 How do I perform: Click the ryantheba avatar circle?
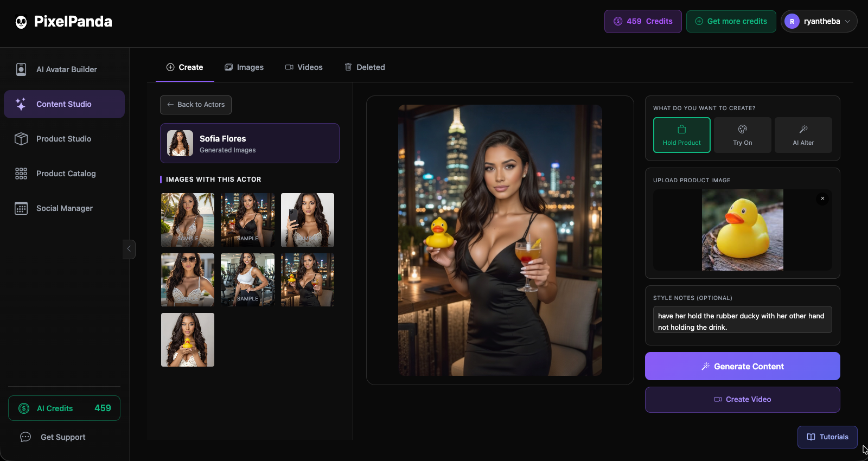pos(792,21)
